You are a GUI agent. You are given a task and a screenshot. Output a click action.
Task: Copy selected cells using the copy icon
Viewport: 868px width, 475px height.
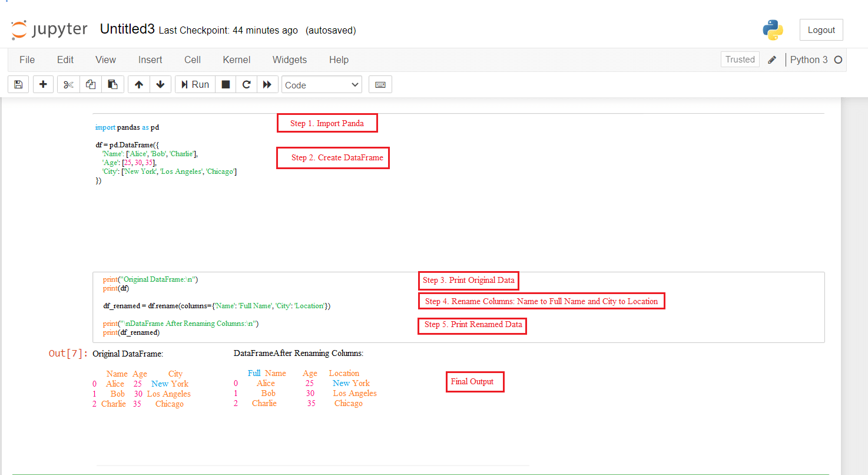91,85
